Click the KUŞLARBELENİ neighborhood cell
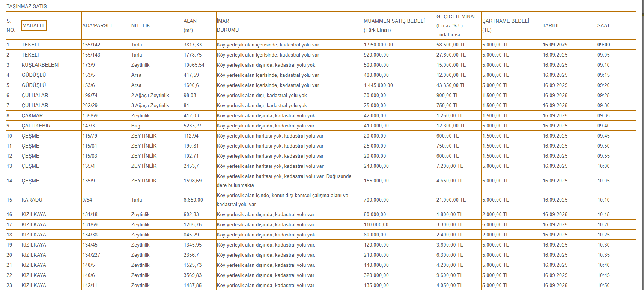The width and height of the screenshot is (644, 290). 41,65
